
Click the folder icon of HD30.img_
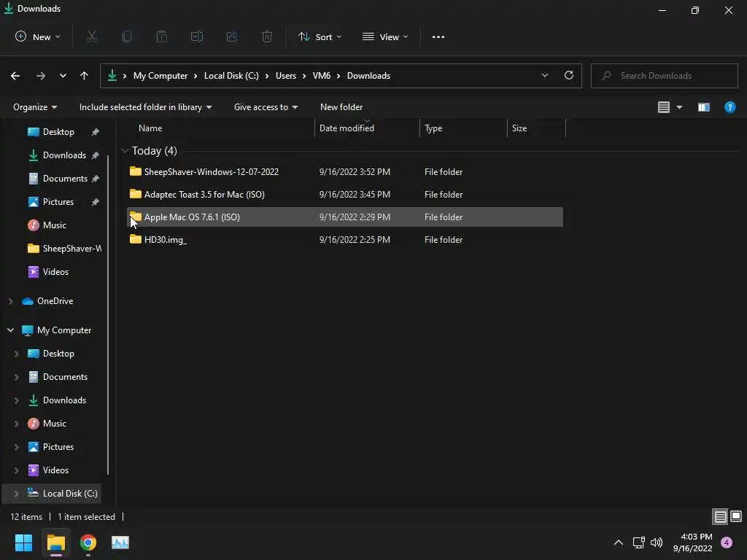[135, 239]
